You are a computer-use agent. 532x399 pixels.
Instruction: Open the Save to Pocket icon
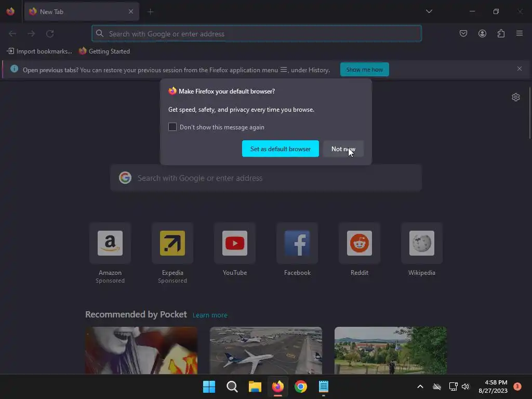pyautogui.click(x=463, y=33)
